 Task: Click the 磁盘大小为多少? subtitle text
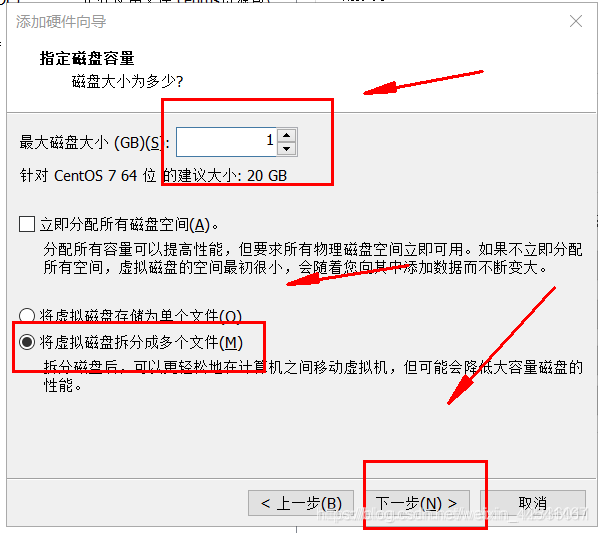(127, 81)
